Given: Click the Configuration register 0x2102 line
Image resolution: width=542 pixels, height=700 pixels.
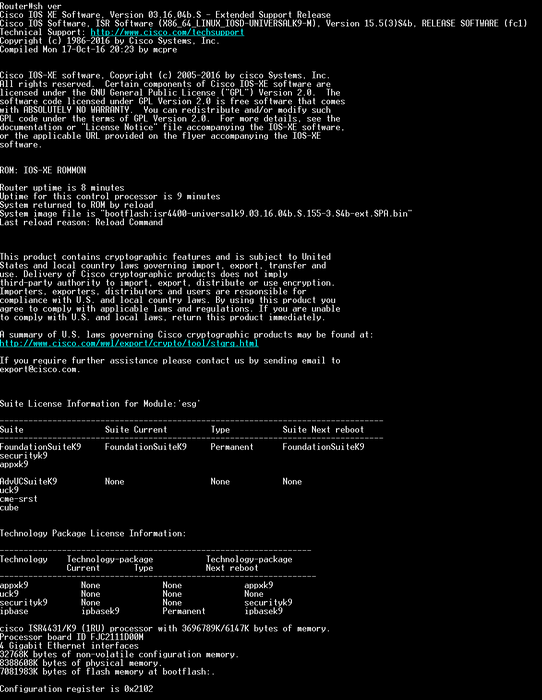Looking at the screenshot, I should (x=76, y=689).
